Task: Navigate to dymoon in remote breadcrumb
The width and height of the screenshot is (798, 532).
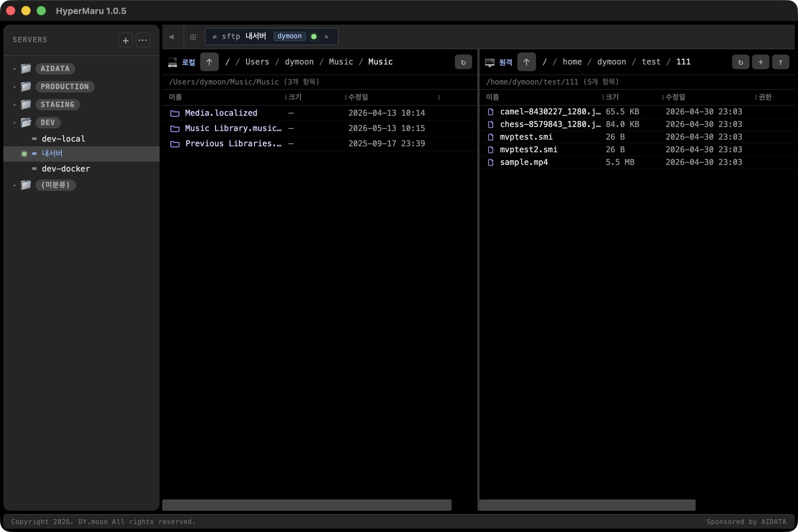Action: pos(612,62)
